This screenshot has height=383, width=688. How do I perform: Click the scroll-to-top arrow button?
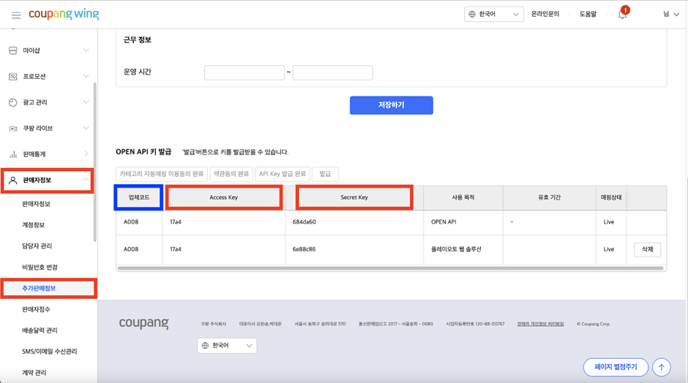pos(661,367)
